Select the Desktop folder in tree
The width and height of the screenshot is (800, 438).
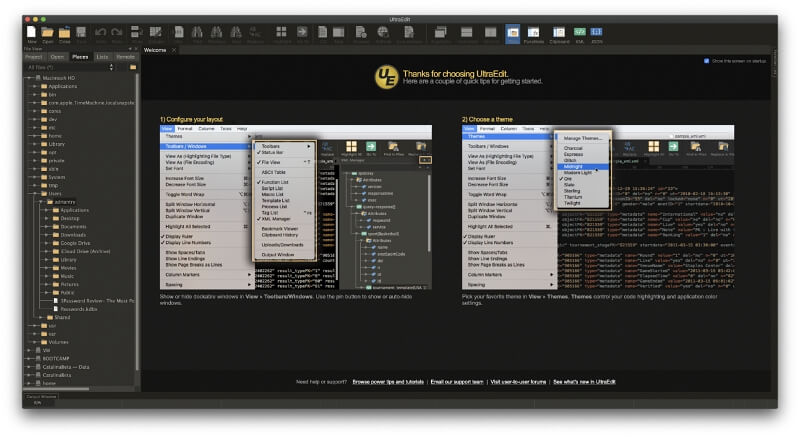click(70, 218)
